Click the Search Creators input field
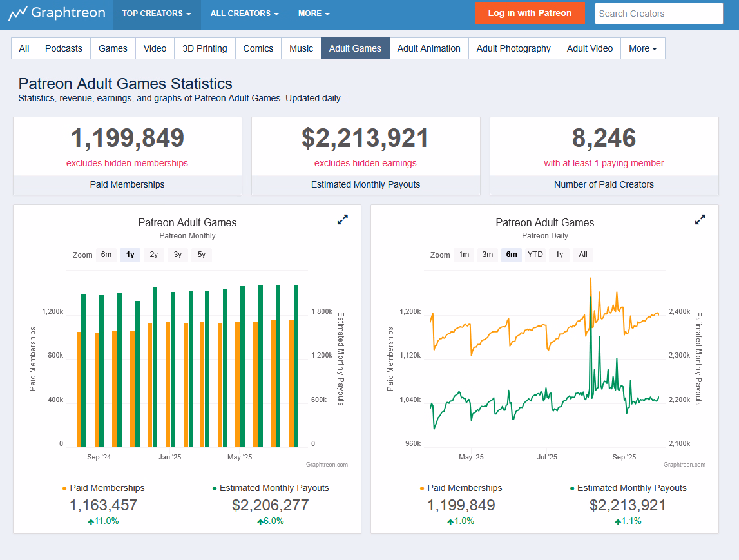This screenshot has height=560, width=739. pyautogui.click(x=658, y=14)
